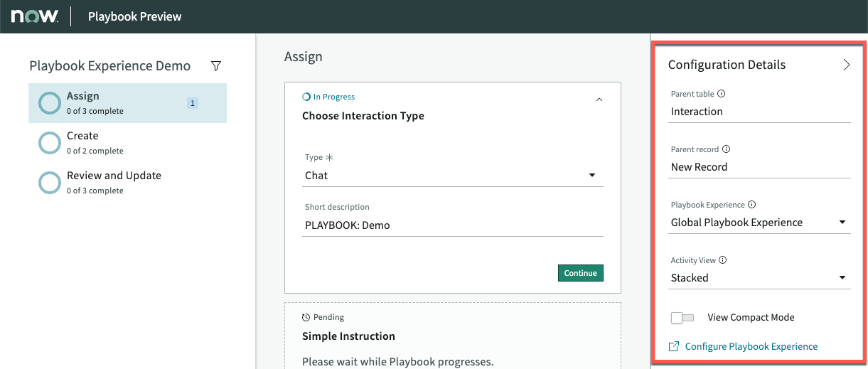Click the Assign stage progress circle
This screenshot has height=369, width=868.
tap(49, 103)
